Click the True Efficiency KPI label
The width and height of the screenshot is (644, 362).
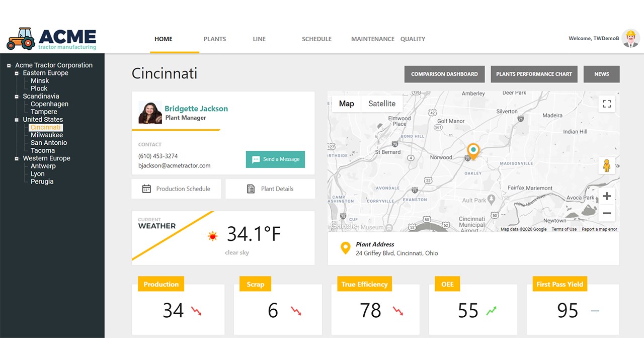click(x=364, y=284)
